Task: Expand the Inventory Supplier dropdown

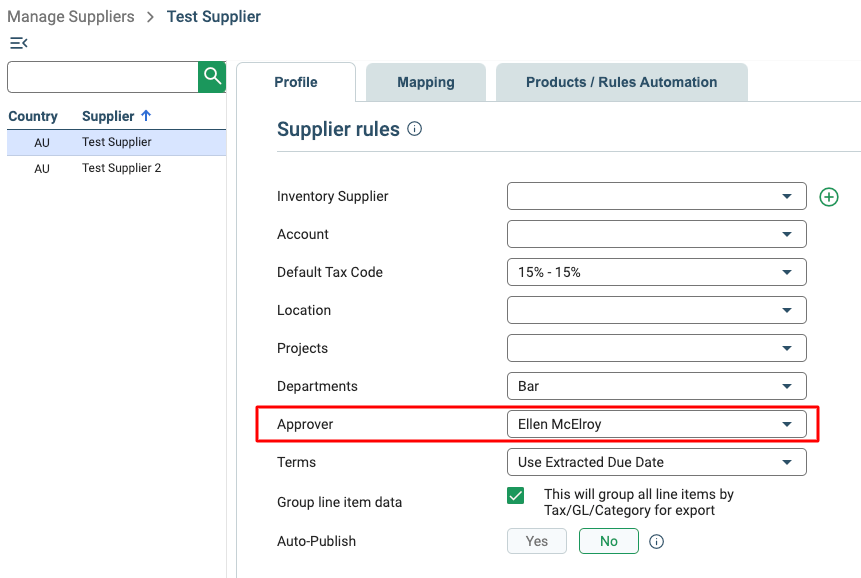Action: 657,196
